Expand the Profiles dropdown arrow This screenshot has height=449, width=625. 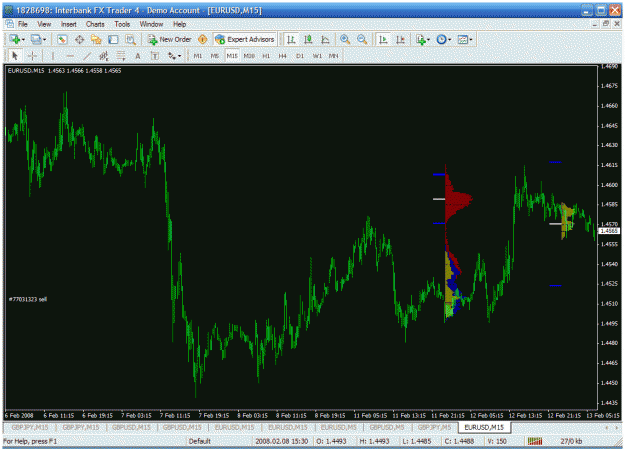(x=45, y=39)
